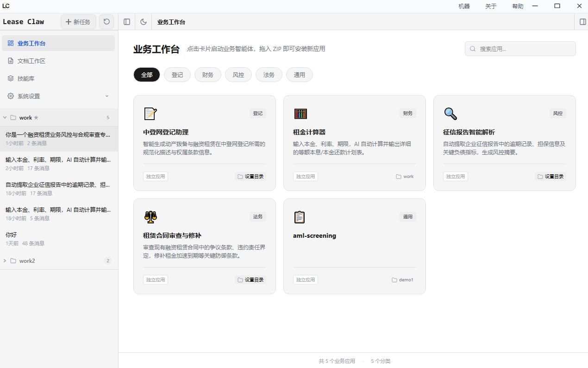This screenshot has width=588, height=368.
Task: Click the magnifier icon of 征信报告智能解析
Action: tap(450, 114)
